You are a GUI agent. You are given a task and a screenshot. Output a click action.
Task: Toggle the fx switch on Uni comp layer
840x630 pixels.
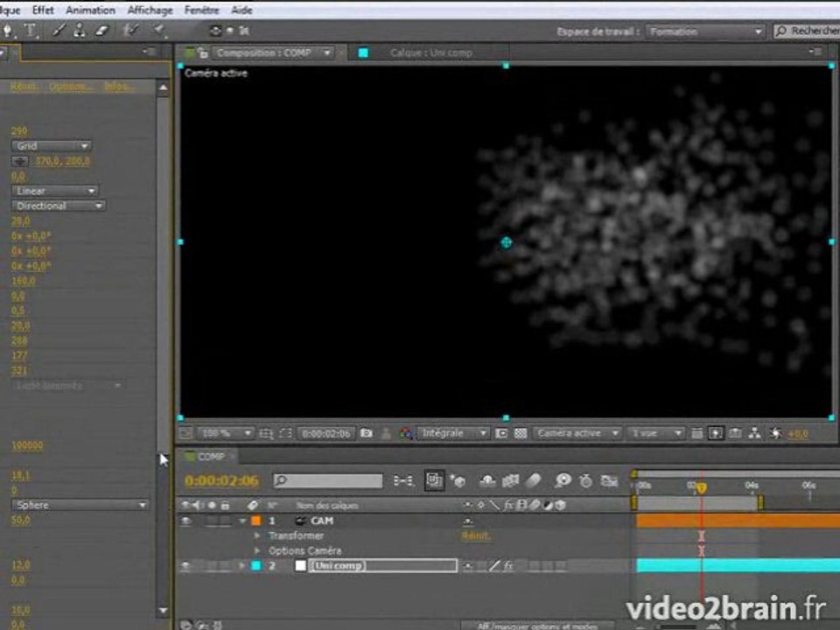(x=507, y=565)
